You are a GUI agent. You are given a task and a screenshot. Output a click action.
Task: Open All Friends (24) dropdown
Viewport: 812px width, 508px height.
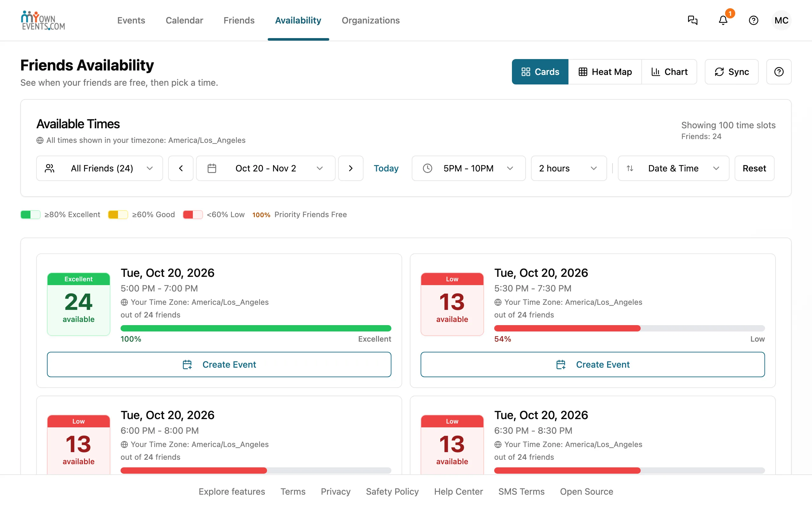pyautogui.click(x=99, y=168)
